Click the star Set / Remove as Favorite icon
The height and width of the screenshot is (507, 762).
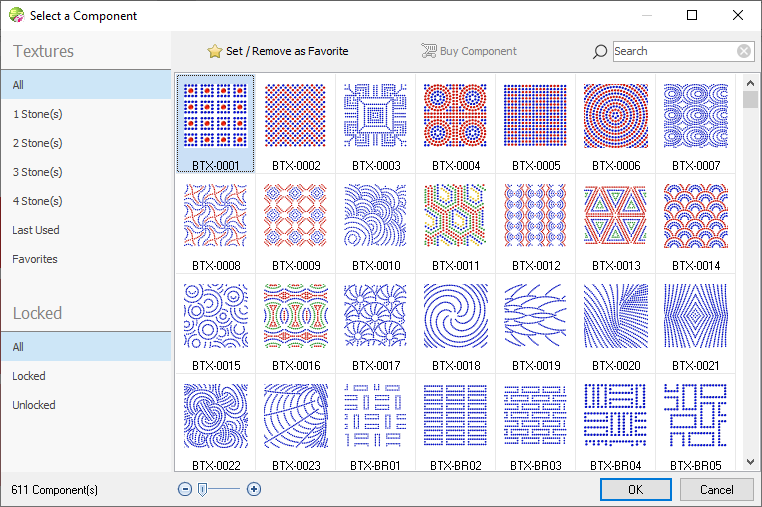[x=214, y=51]
